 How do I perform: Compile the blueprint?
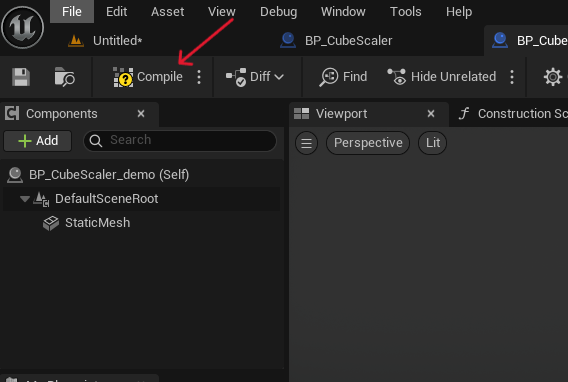[148, 77]
